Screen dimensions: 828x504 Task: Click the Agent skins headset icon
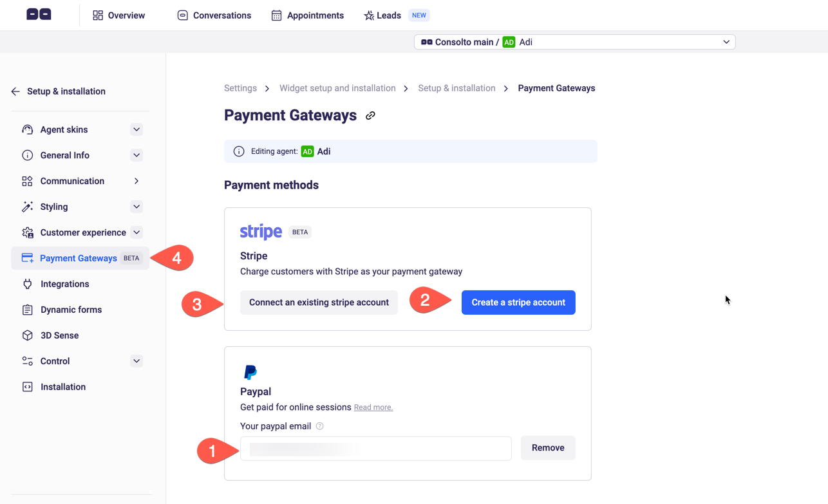click(x=27, y=129)
